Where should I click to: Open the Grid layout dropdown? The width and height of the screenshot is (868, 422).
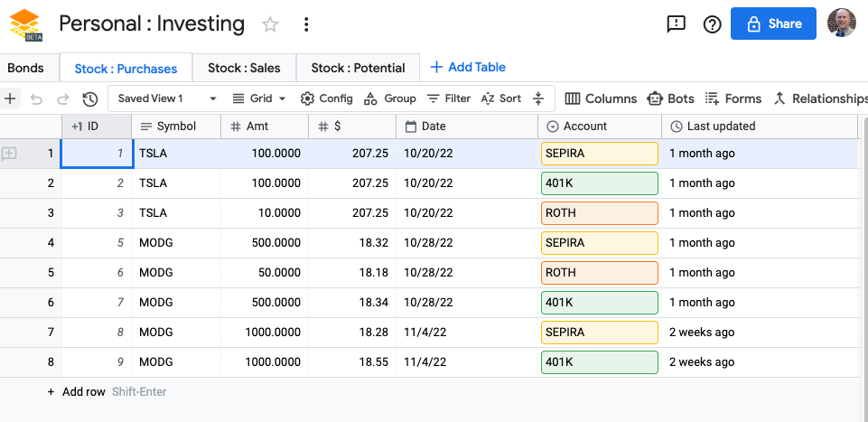pos(259,98)
